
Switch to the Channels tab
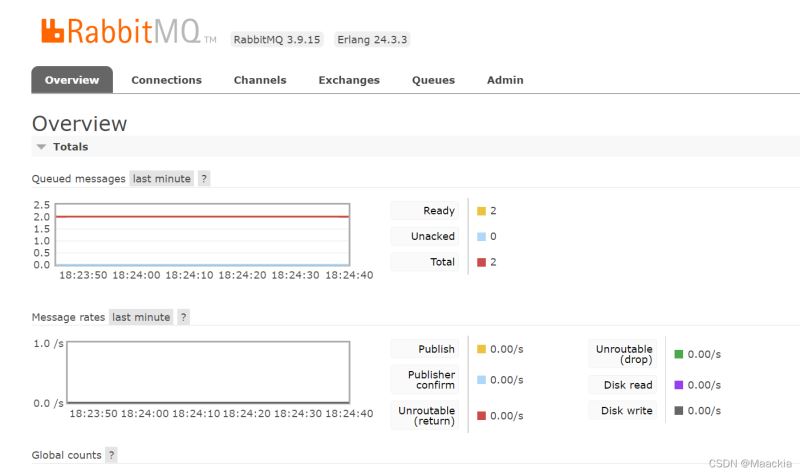click(260, 80)
